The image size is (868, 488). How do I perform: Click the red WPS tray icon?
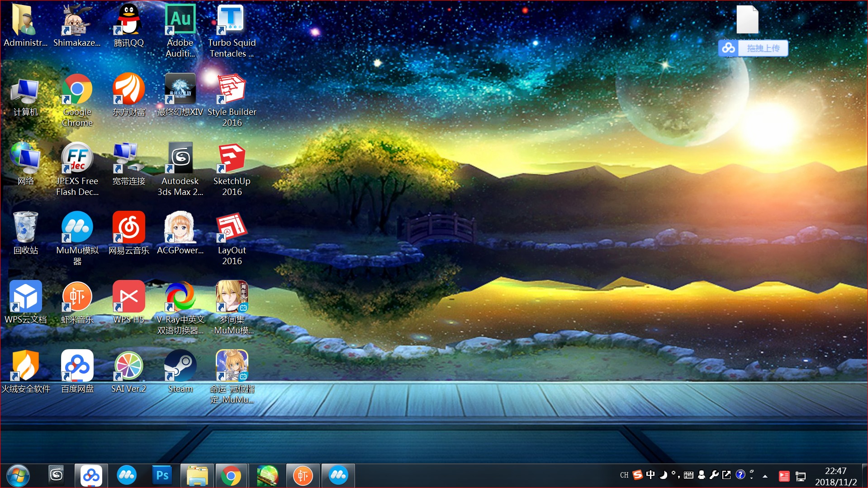tap(784, 476)
